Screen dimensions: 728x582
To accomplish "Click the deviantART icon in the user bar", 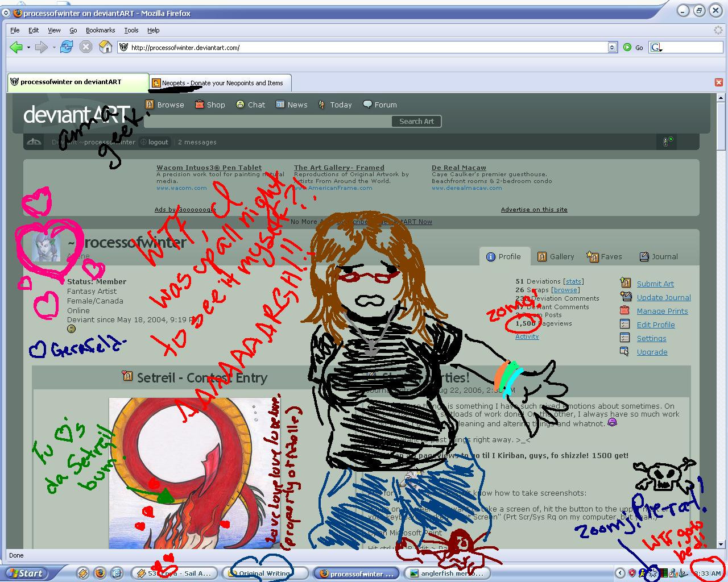I will pyautogui.click(x=34, y=142).
